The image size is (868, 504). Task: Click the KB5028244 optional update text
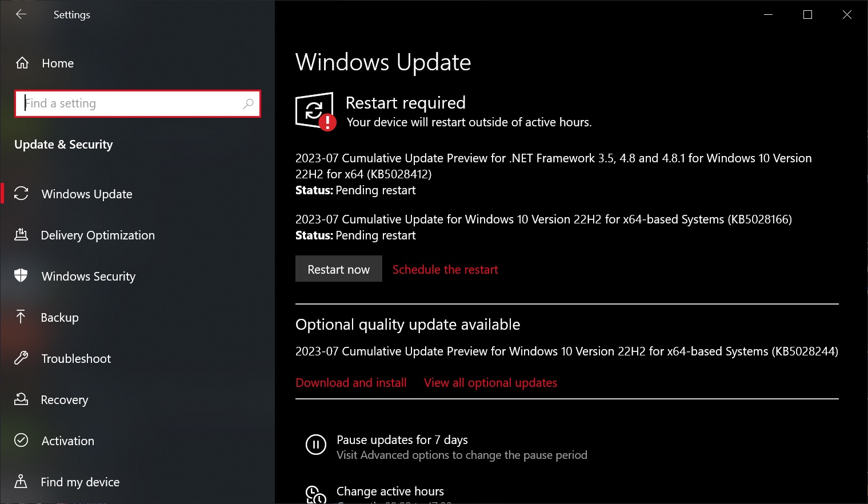[x=567, y=351]
